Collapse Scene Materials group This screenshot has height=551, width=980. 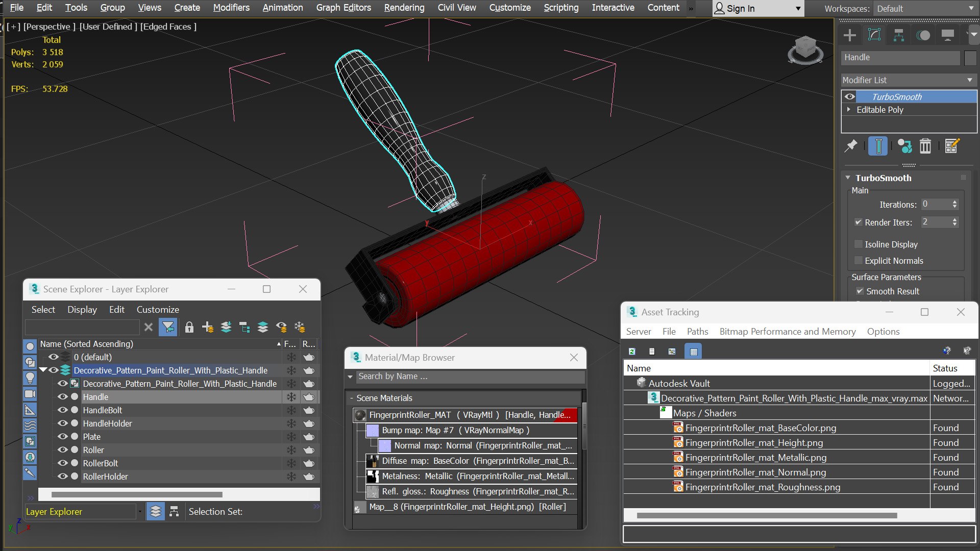click(352, 398)
